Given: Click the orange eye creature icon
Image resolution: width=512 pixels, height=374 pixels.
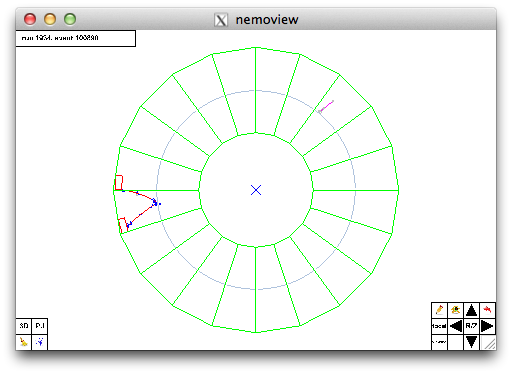Looking at the screenshot, I should pos(455,310).
